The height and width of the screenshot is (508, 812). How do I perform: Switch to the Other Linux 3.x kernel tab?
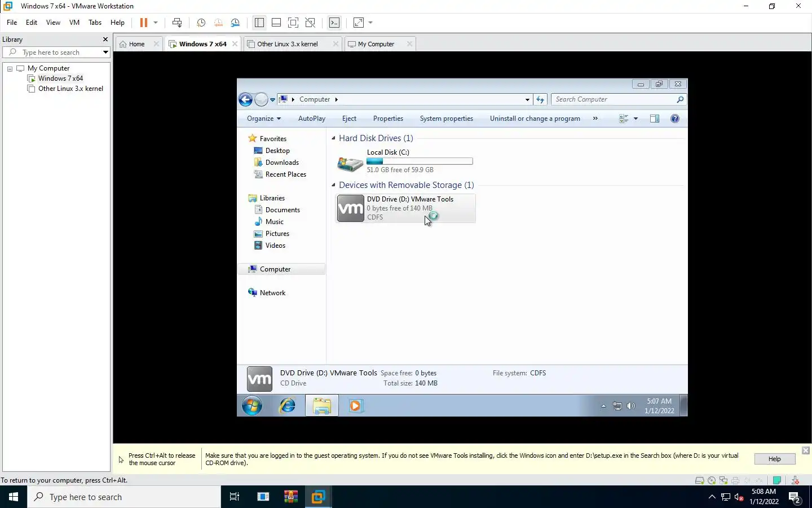[x=288, y=44]
